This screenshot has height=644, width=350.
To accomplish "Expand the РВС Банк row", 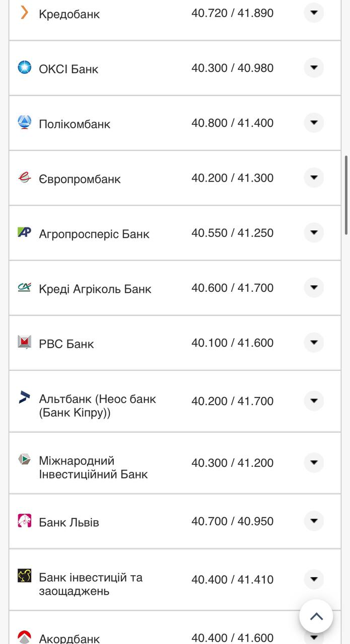I will pos(314,343).
